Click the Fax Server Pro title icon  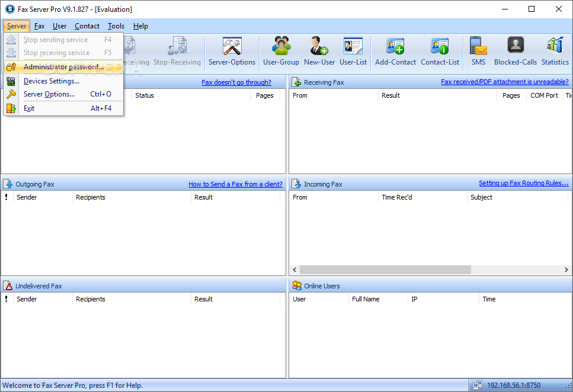[10, 9]
